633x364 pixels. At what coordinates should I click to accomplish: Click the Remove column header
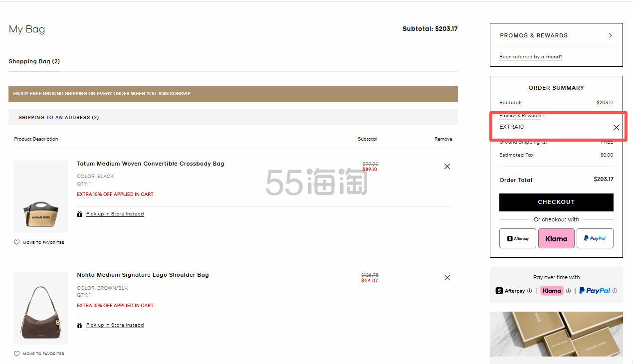pos(443,139)
